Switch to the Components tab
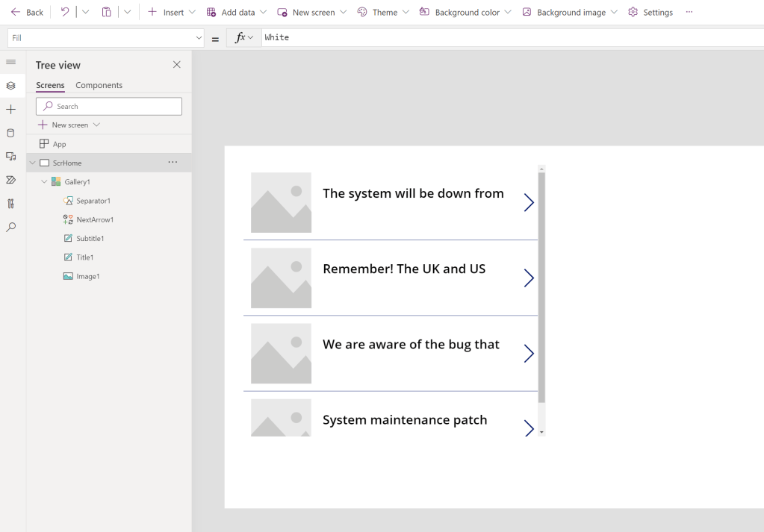 (x=98, y=85)
